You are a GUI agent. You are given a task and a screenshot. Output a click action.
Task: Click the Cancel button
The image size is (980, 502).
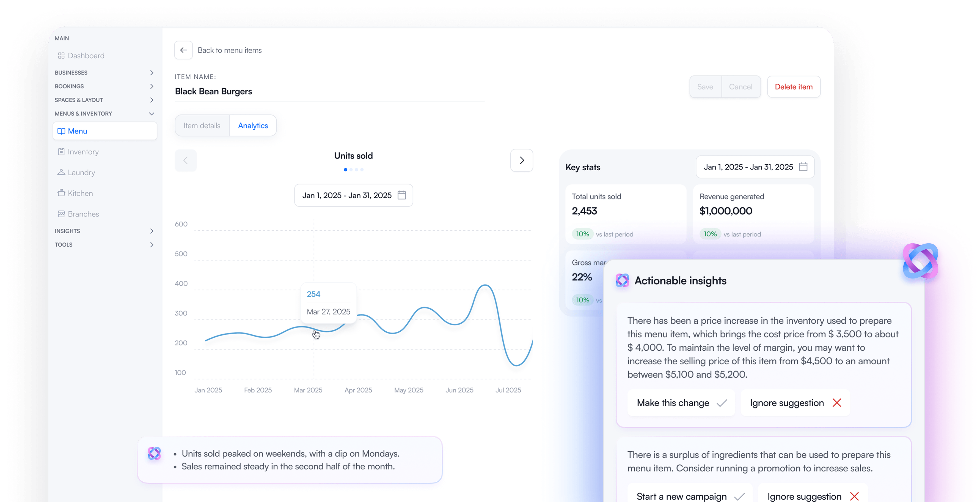click(x=741, y=87)
